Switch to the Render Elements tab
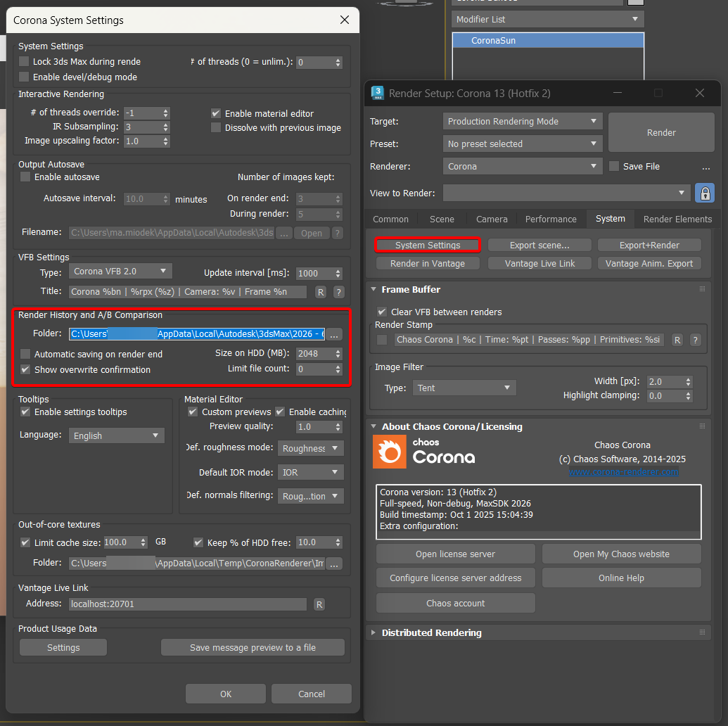 677,219
